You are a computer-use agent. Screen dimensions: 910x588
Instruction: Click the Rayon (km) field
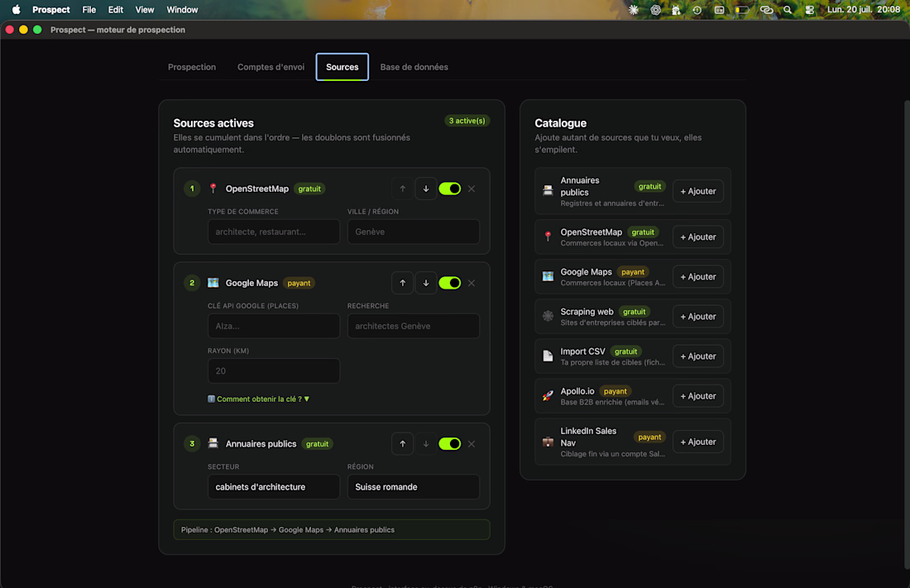tap(273, 370)
